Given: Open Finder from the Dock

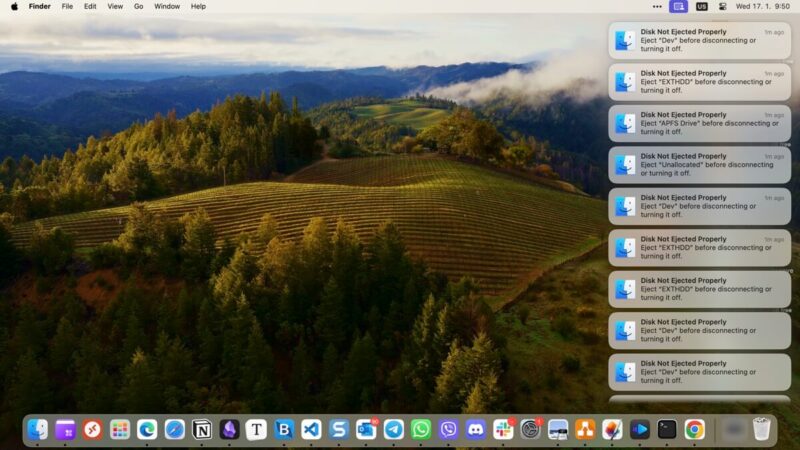Looking at the screenshot, I should coord(38,430).
